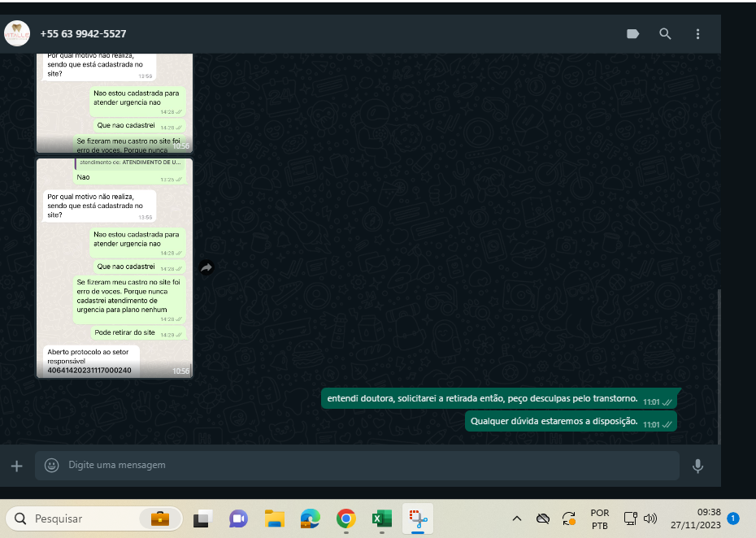Open the upper partially visible image message
Screen dimensions: 756x538
pyautogui.click(x=115, y=102)
